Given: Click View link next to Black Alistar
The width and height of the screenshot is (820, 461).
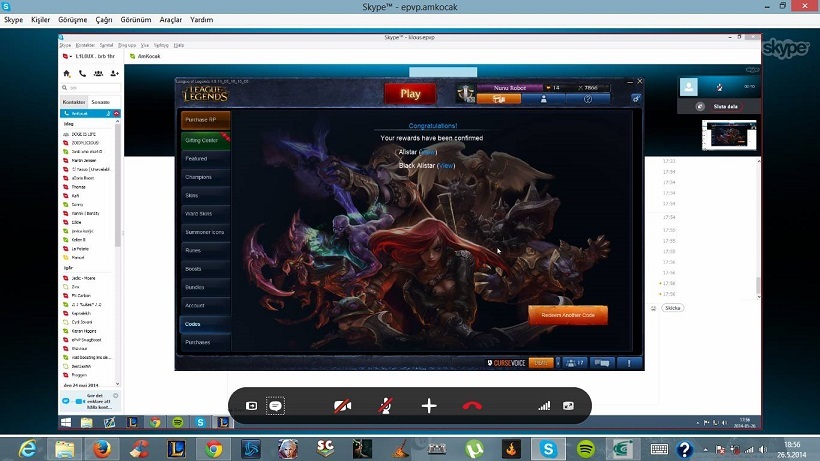Looking at the screenshot, I should [446, 166].
